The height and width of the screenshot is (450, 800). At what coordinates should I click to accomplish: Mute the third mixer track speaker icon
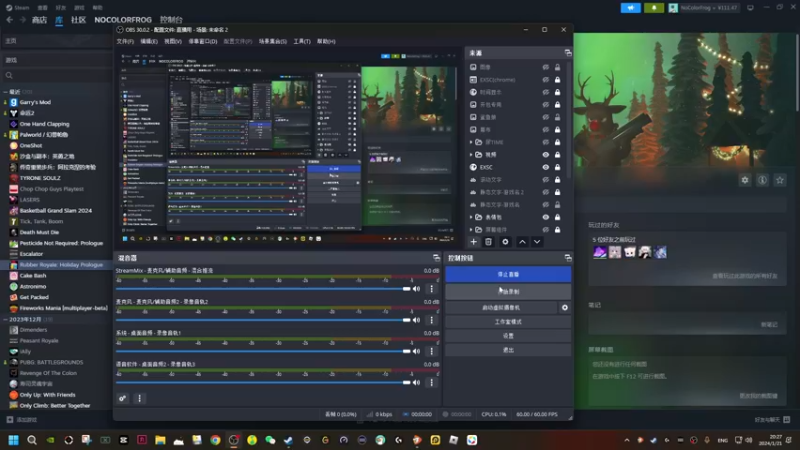(417, 351)
